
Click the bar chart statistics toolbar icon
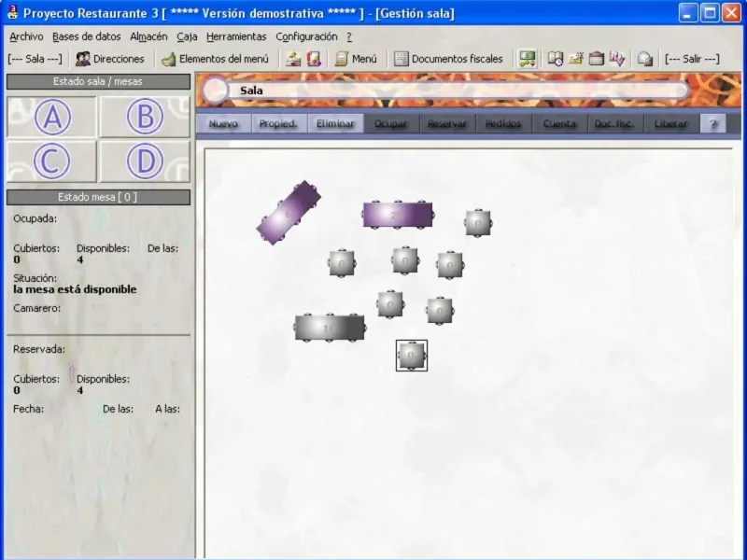pos(617,59)
